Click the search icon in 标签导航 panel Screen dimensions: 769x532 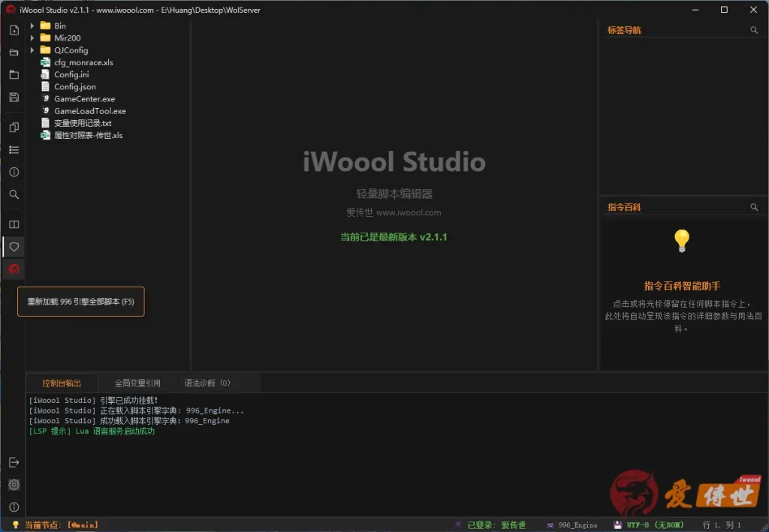(x=754, y=30)
